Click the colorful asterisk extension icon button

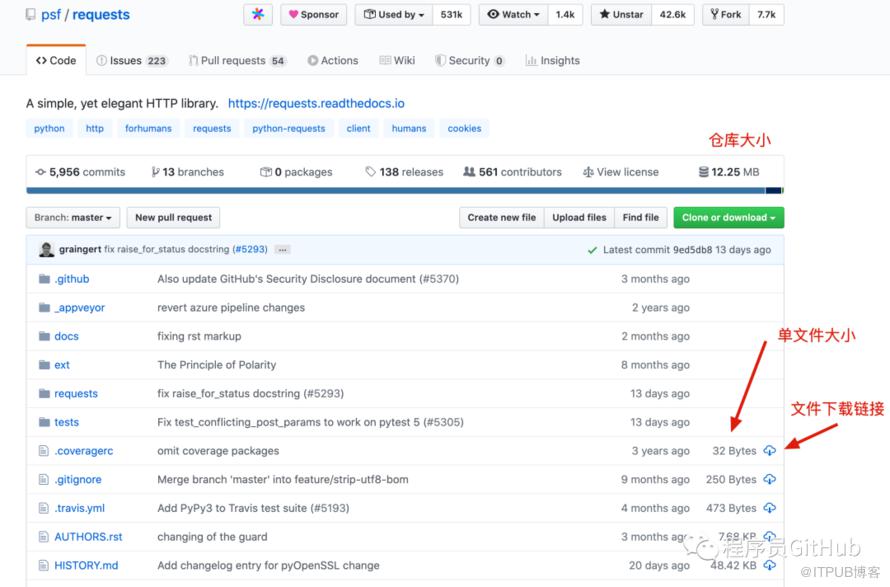[258, 15]
